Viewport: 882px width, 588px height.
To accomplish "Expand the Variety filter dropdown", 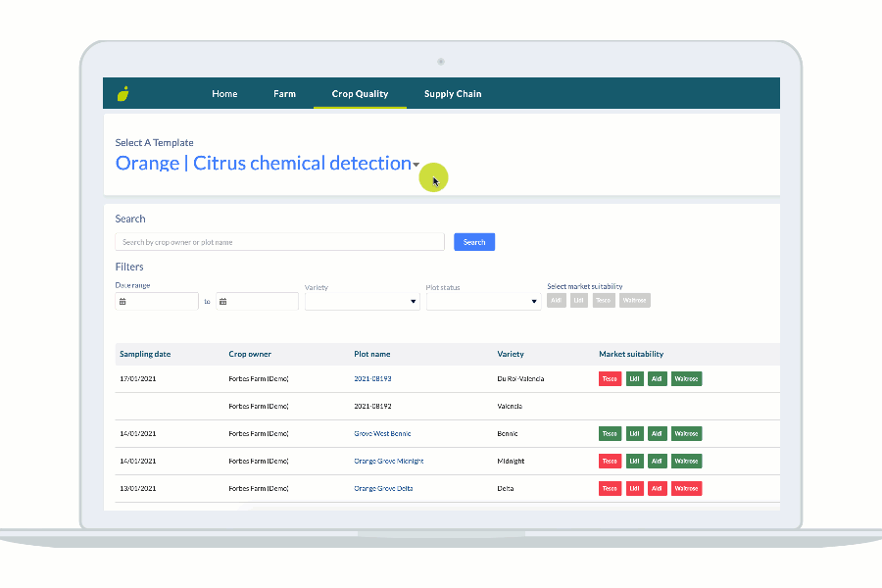I will click(363, 301).
